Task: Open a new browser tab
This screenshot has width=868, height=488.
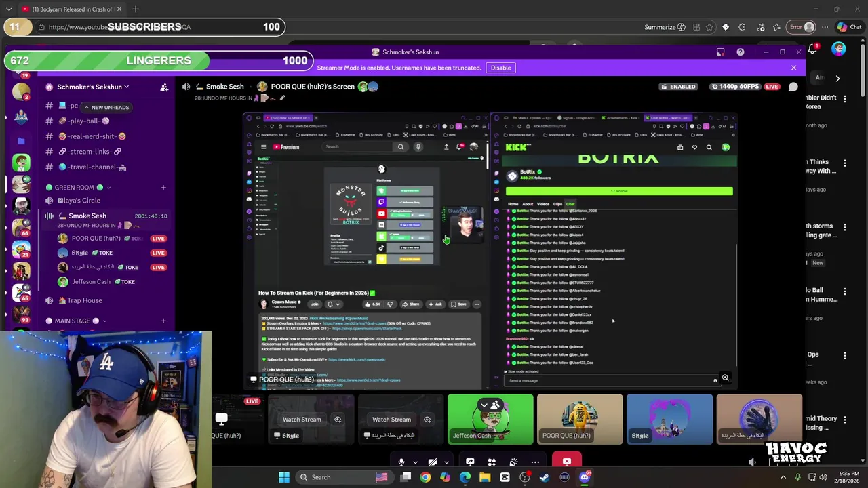Action: click(x=136, y=9)
